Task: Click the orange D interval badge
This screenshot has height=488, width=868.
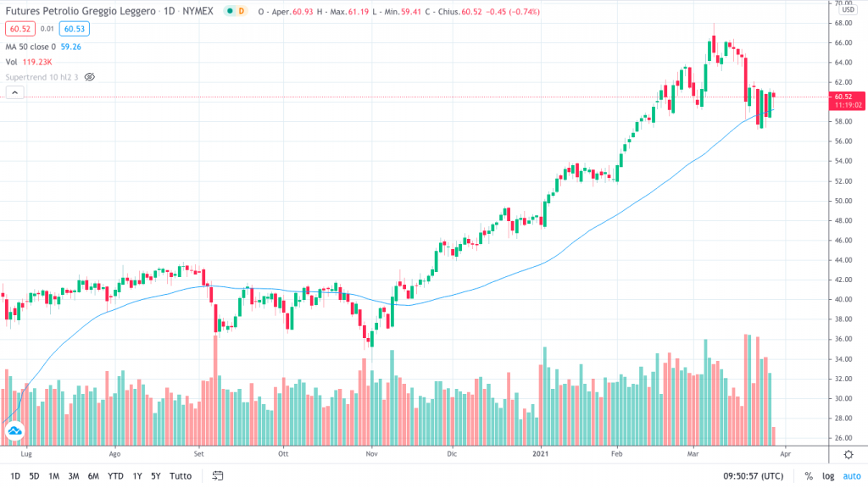Action: click(x=242, y=11)
